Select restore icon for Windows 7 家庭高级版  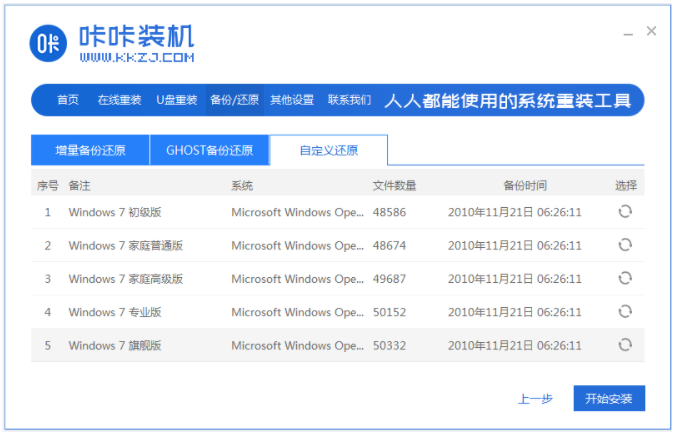point(625,278)
